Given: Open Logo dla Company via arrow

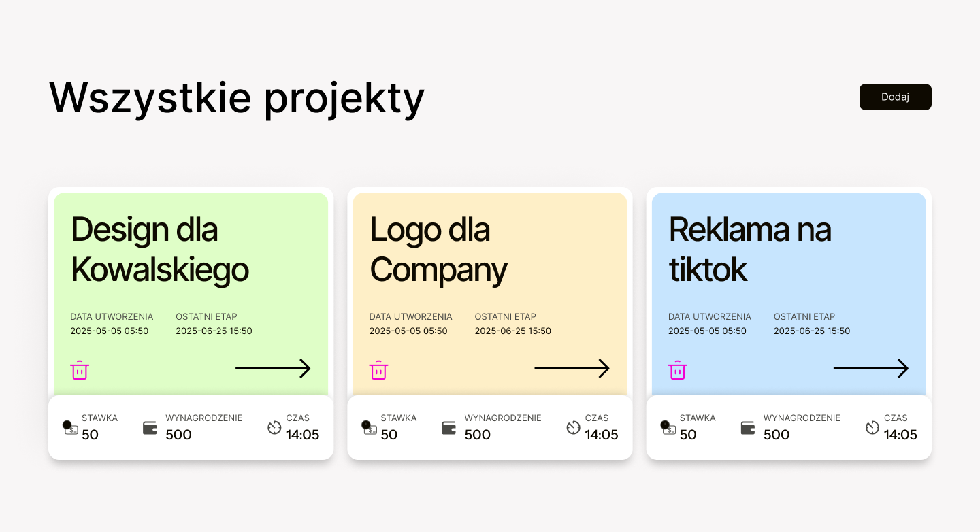Looking at the screenshot, I should [x=572, y=369].
